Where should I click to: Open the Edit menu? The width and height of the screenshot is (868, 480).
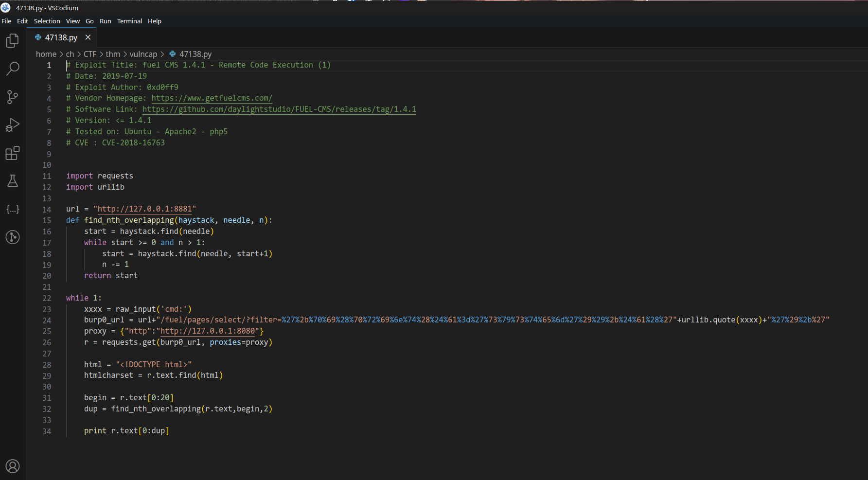click(x=22, y=21)
